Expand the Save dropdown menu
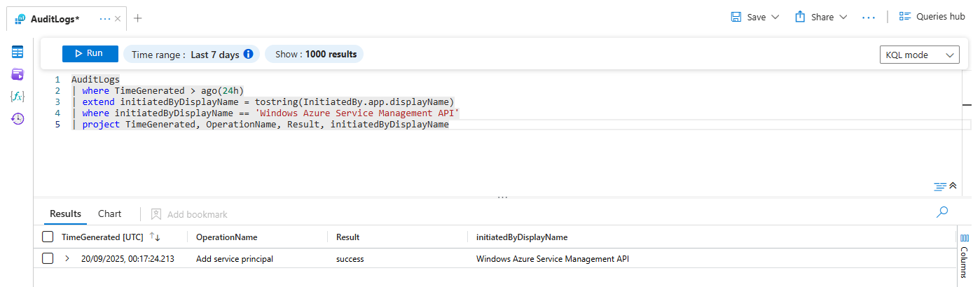 [x=775, y=17]
